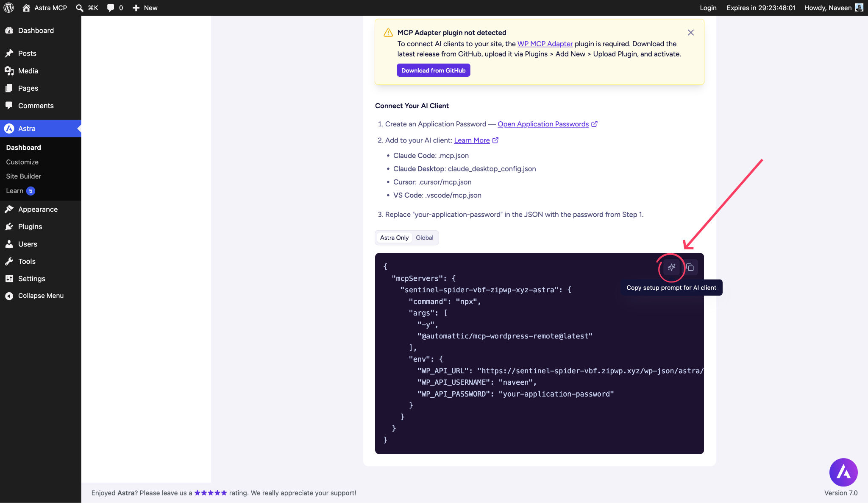The width and height of the screenshot is (868, 503).
Task: Open the Customize submenu item
Action: pyautogui.click(x=22, y=162)
